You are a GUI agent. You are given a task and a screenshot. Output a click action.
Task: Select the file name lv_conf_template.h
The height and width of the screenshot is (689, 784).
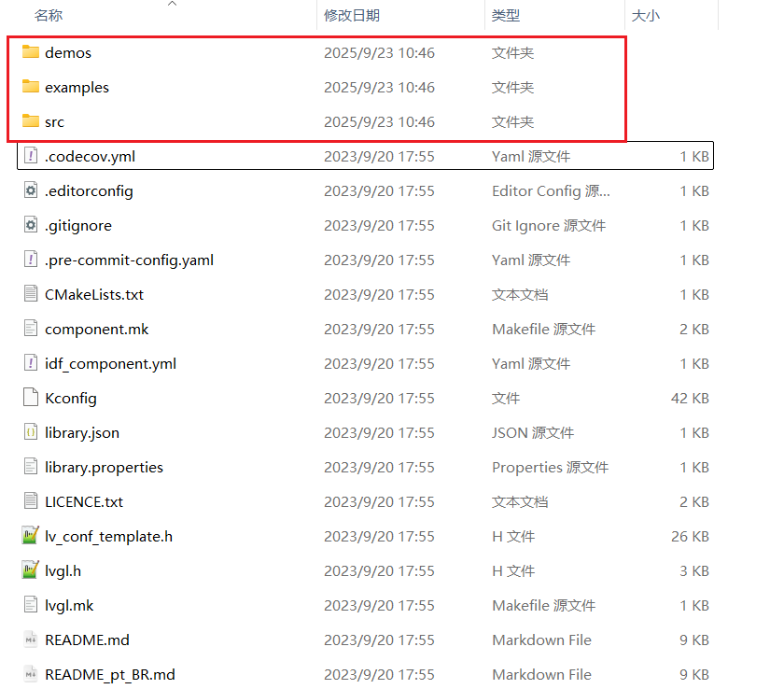[108, 536]
